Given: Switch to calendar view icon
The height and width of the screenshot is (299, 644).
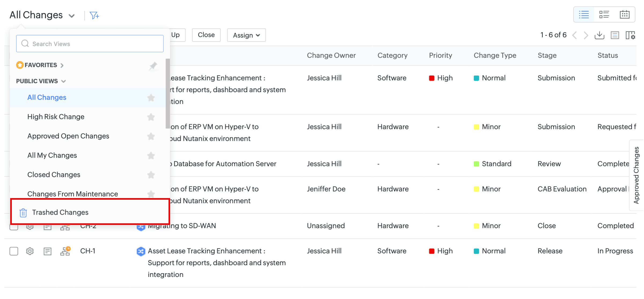Looking at the screenshot, I should pos(624,14).
